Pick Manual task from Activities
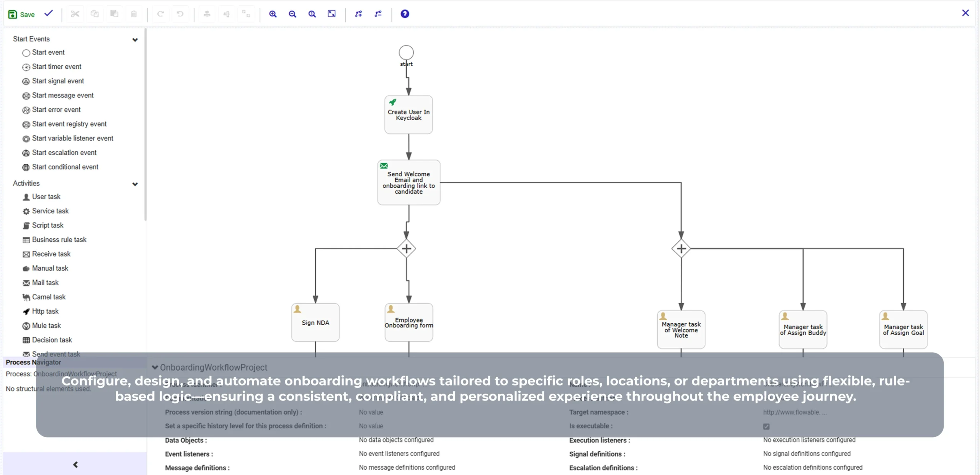The image size is (980, 475). tap(45, 268)
